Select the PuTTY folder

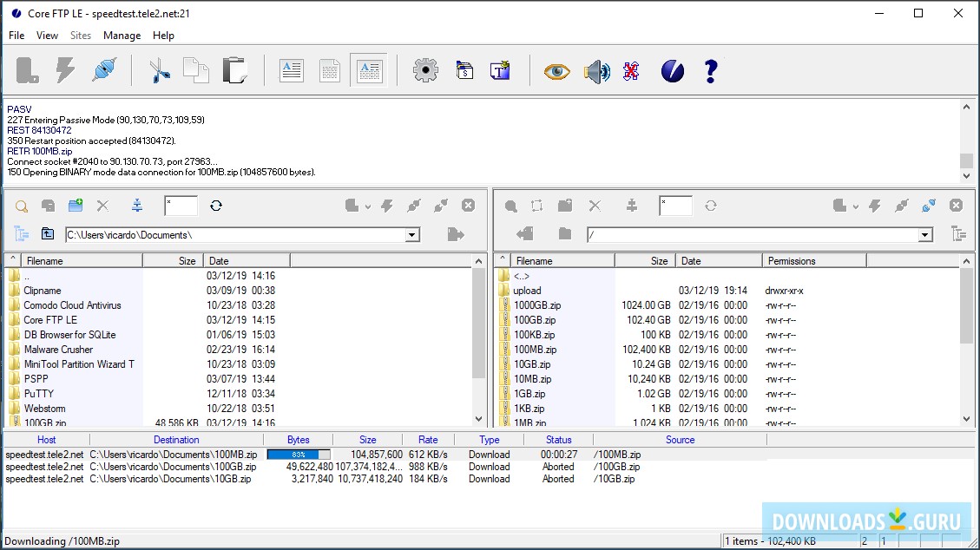point(39,394)
